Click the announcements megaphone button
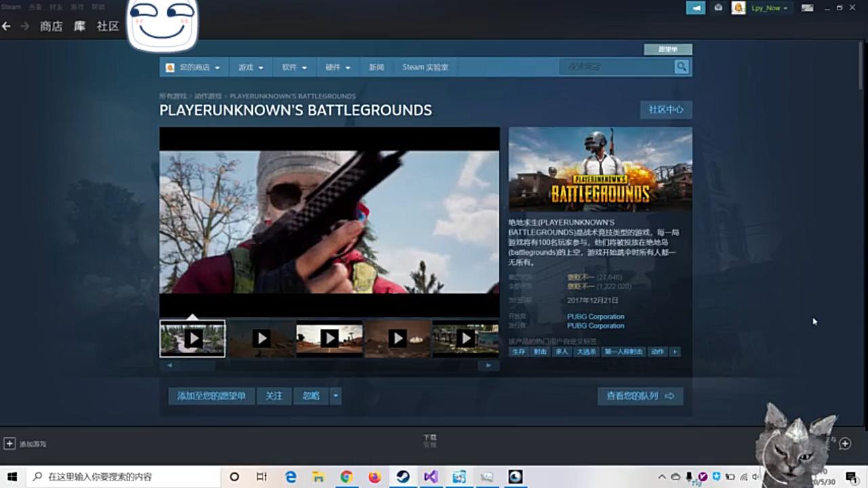 [696, 7]
